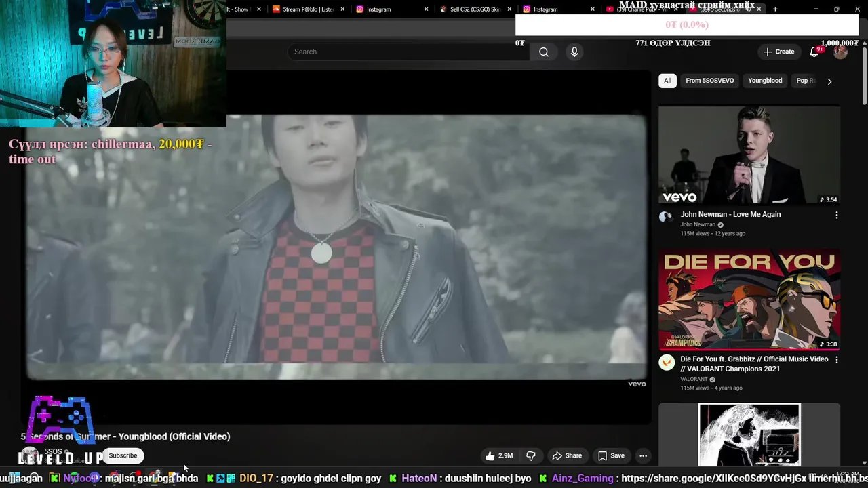This screenshot has width=868, height=488.
Task: Click the John Newman channel avatar
Action: click(666, 217)
